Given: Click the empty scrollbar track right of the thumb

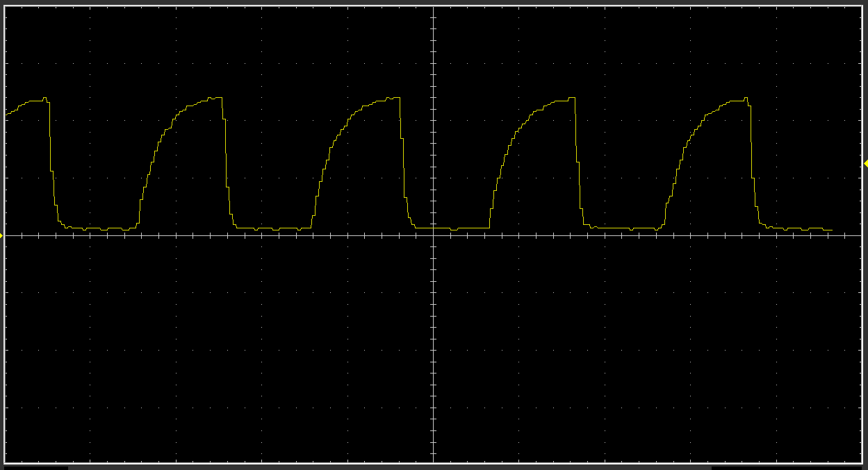Looking at the screenshot, I should [x=789, y=467].
